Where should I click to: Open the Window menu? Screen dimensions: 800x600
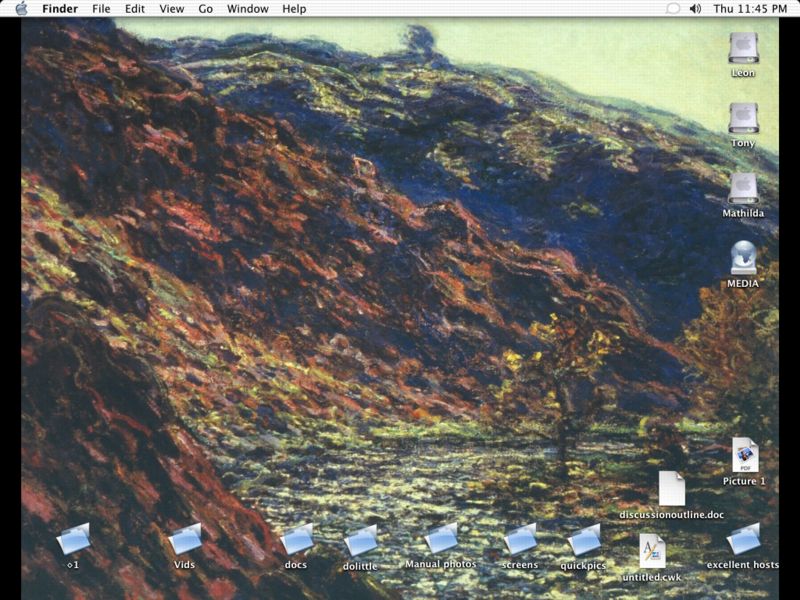coord(247,9)
